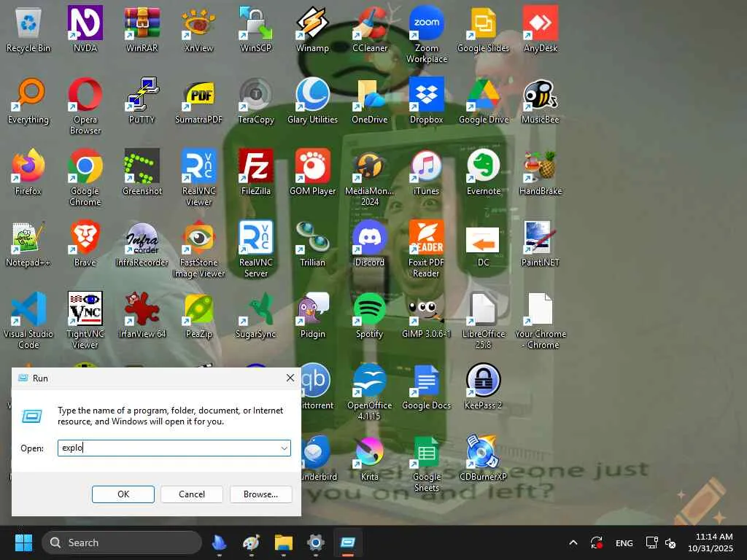
Task: Select the Trillian desktop icon
Action: [312, 244]
